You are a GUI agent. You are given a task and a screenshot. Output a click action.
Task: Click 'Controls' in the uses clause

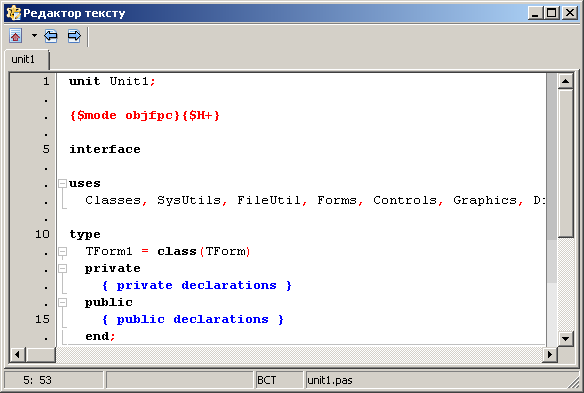click(405, 200)
